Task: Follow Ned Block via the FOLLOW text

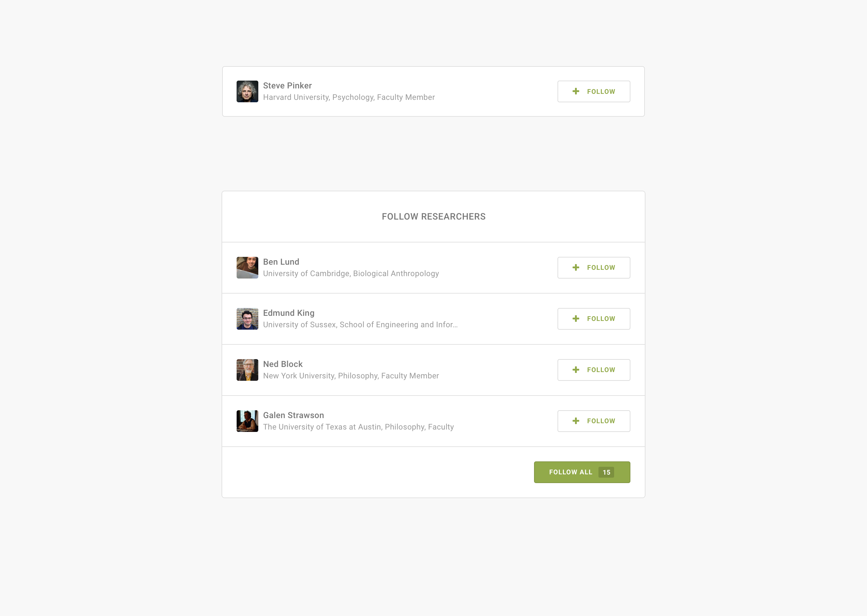Action: [x=601, y=370]
